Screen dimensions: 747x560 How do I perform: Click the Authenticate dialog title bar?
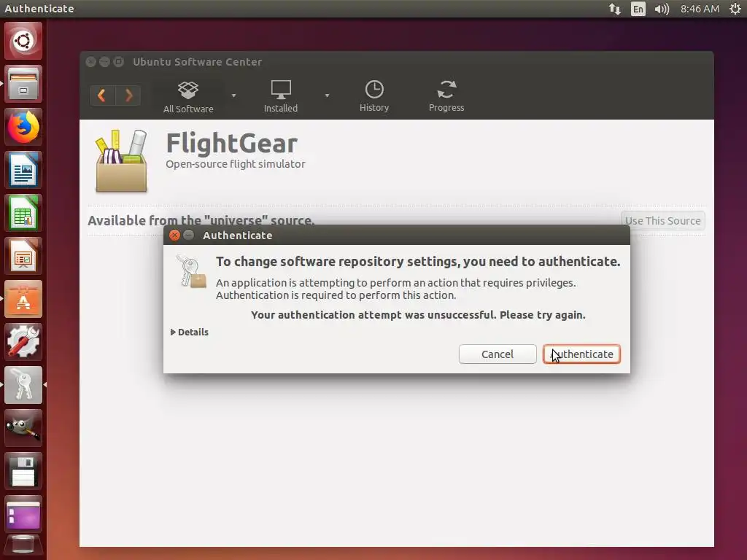(x=396, y=235)
